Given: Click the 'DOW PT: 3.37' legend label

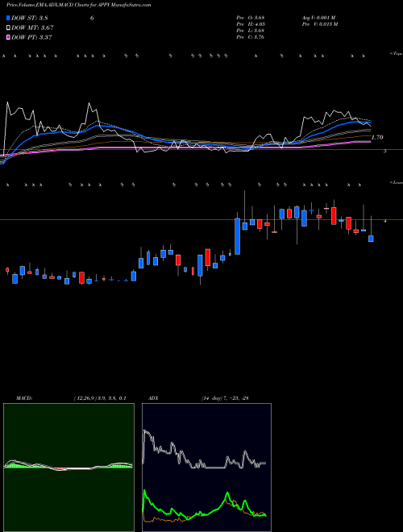Looking at the screenshot, I should click(x=31, y=37).
